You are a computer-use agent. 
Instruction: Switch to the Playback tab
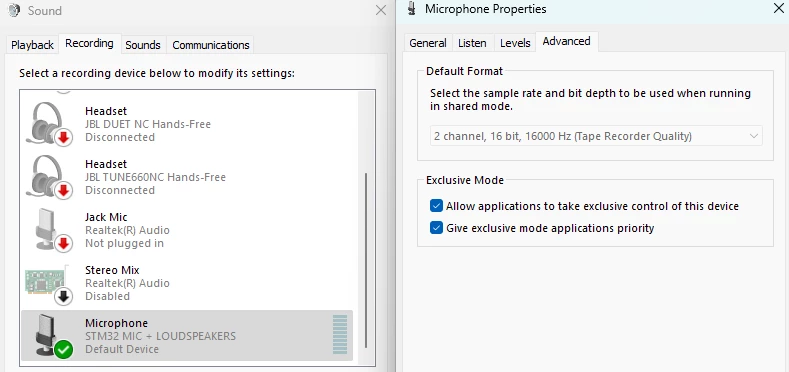[32, 45]
